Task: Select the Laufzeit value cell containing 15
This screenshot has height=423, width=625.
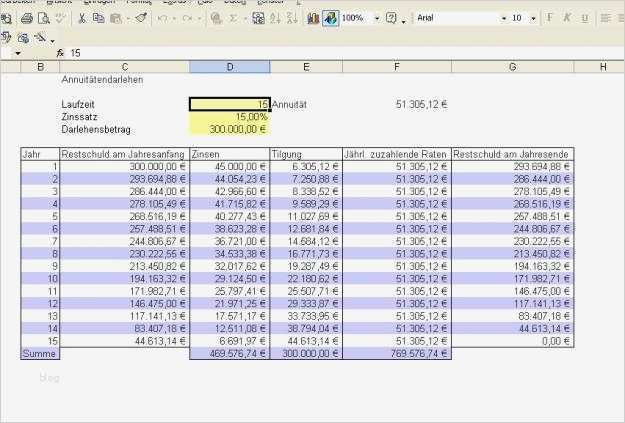Action: (x=230, y=104)
